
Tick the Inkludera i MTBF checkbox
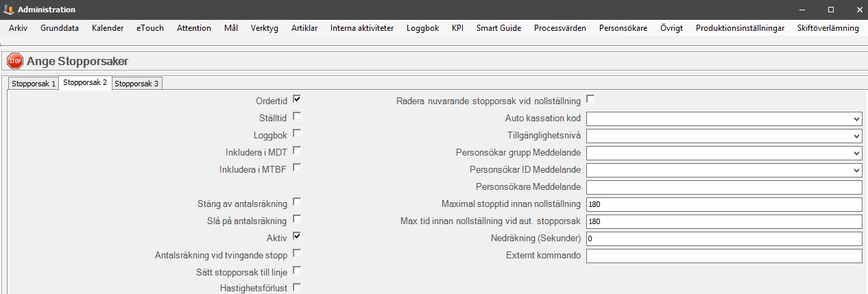click(x=297, y=168)
